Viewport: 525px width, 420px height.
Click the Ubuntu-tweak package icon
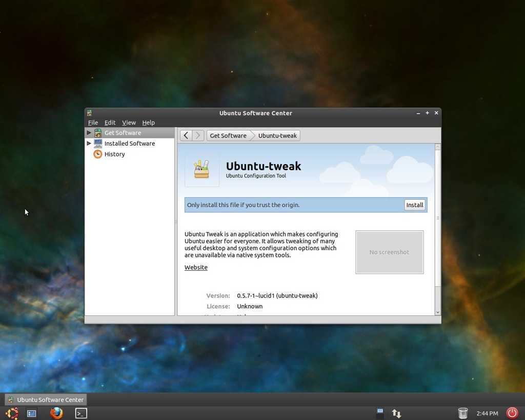coord(201,169)
